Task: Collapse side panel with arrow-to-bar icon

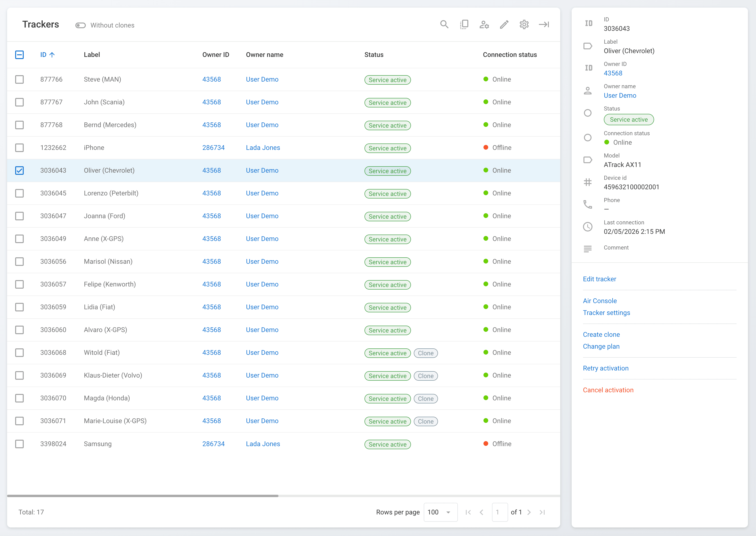Action: click(544, 24)
